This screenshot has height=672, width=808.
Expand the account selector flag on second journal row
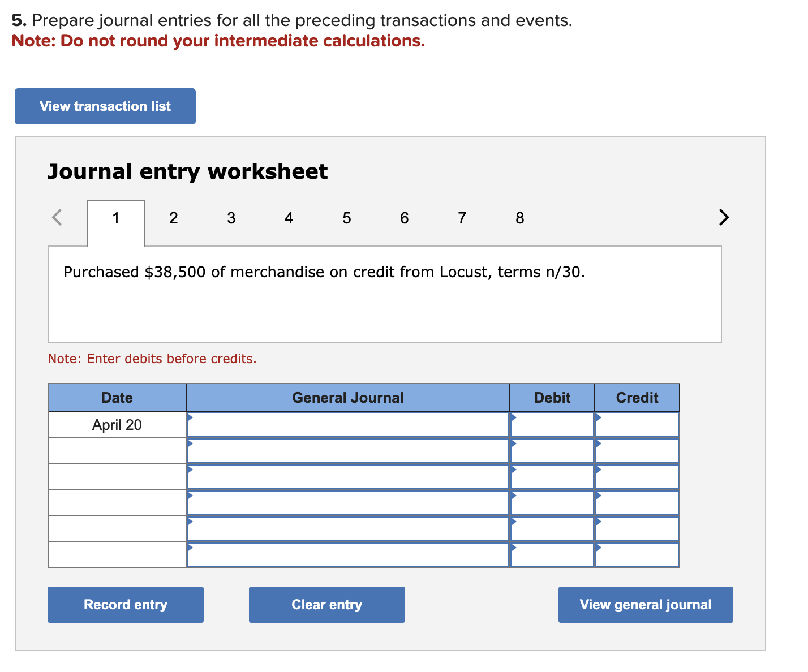190,443
